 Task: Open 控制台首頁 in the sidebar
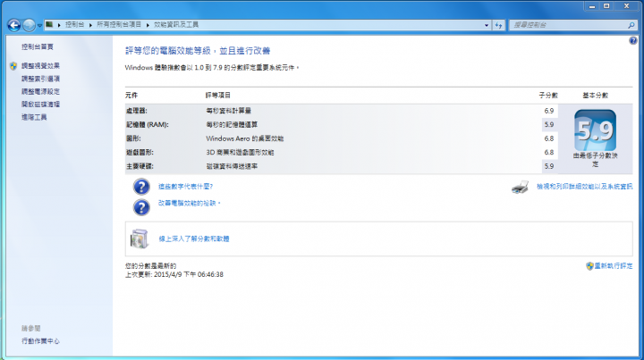tap(38, 46)
